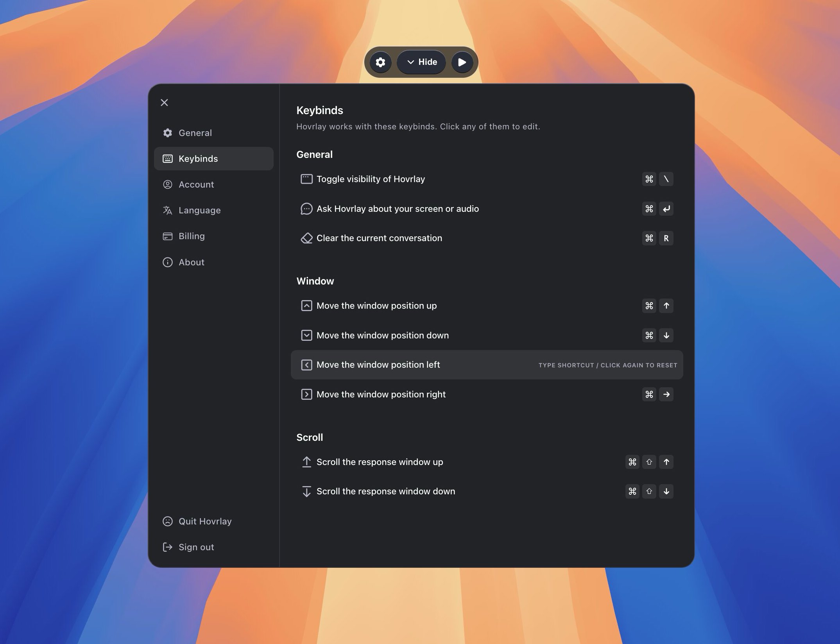Edit Move the window position up keybind
This screenshot has height=644, width=840.
487,306
